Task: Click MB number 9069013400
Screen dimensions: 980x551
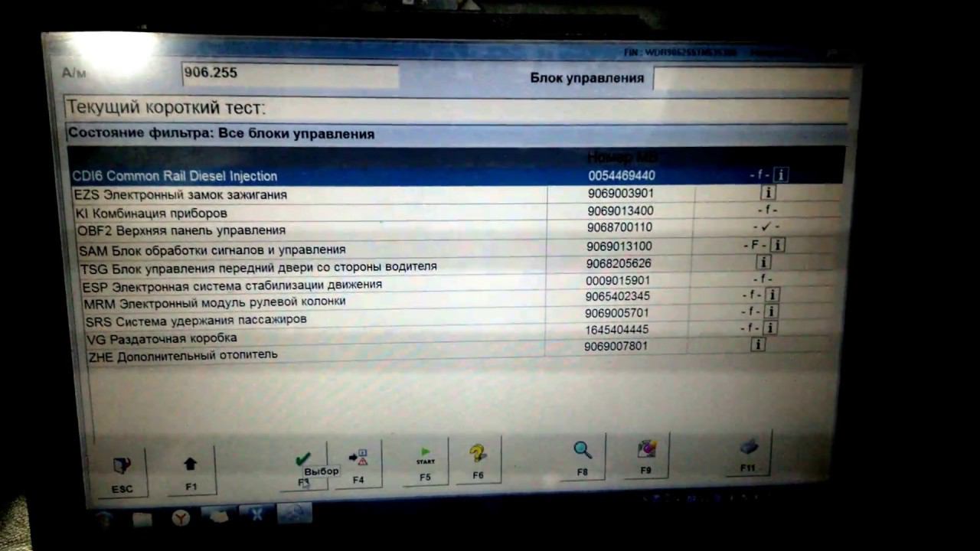Action: [x=621, y=211]
